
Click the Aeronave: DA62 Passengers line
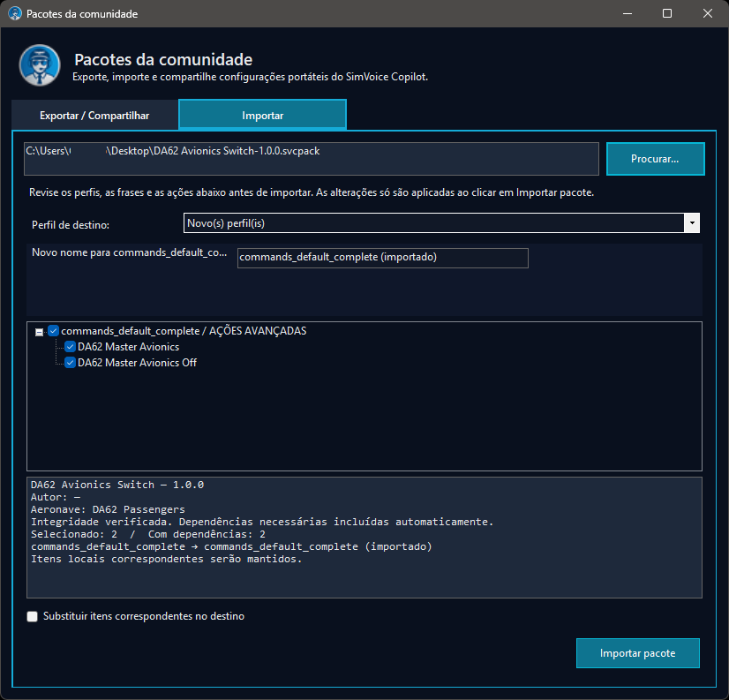(108, 509)
